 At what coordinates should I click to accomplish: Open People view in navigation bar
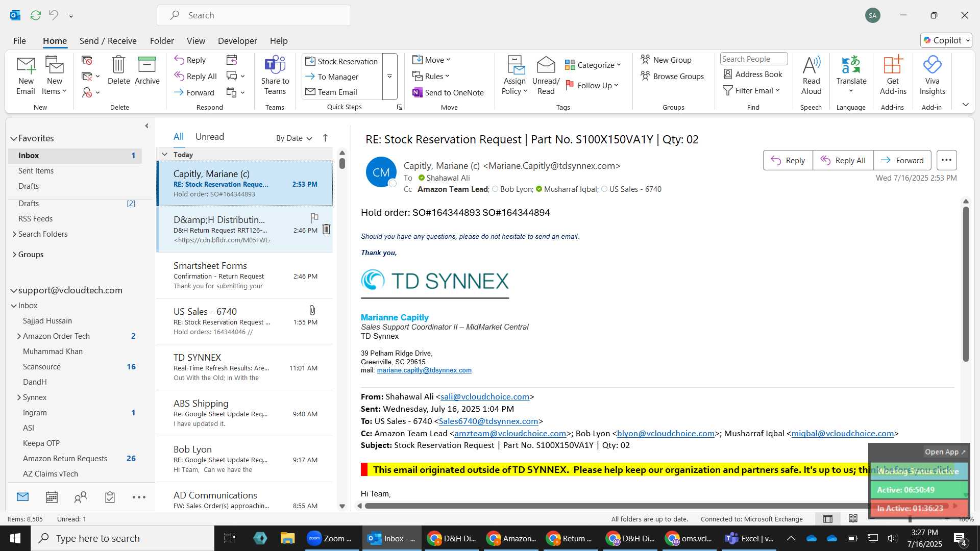(x=81, y=497)
